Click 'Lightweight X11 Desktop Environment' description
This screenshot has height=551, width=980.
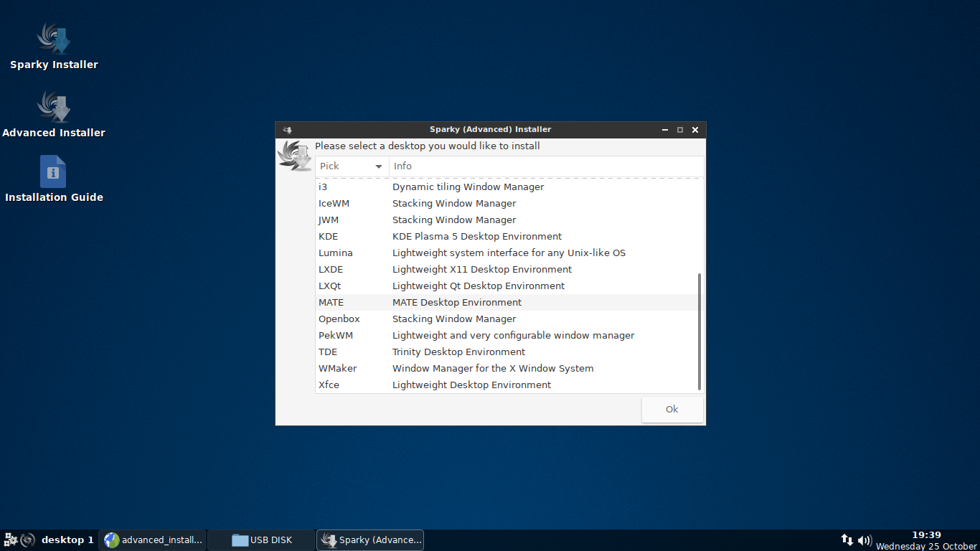482,269
